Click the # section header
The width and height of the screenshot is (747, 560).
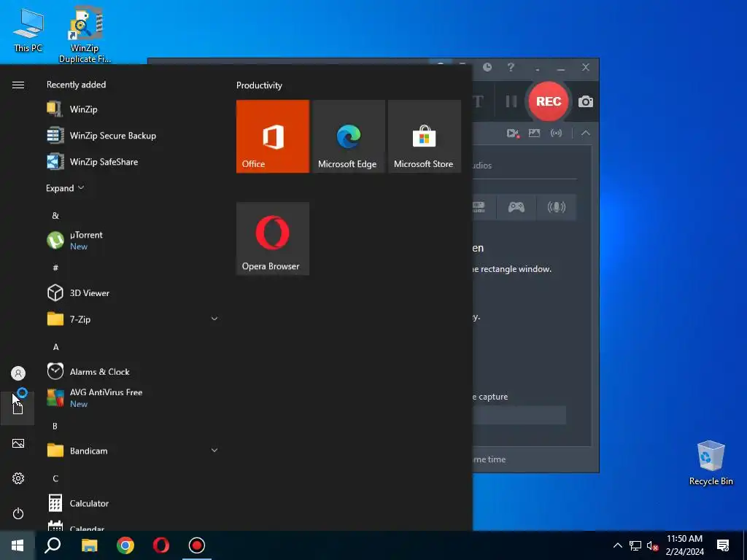coord(55,268)
